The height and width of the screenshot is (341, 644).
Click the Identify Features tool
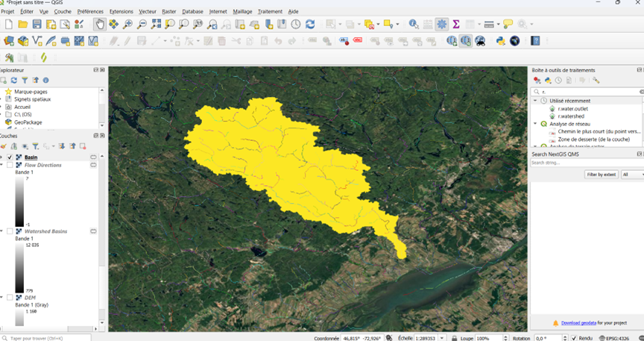tap(414, 25)
